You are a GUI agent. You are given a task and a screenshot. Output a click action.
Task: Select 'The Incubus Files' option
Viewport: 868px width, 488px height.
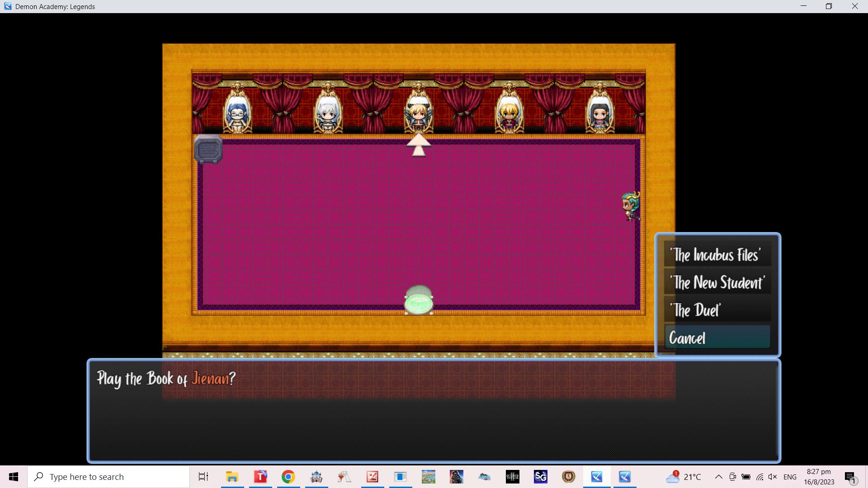717,255
